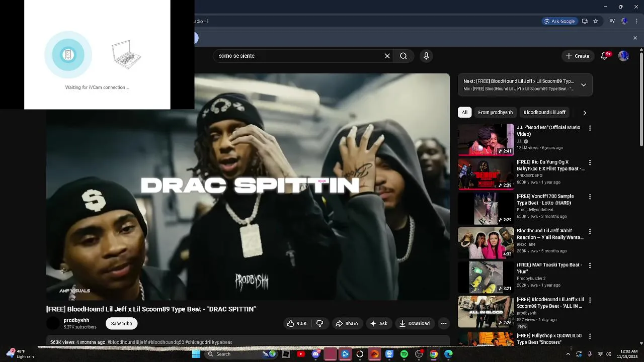Viewport: 644px width, 362px height.
Task: Open Microsoft Edge from the taskbar
Action: point(448,354)
